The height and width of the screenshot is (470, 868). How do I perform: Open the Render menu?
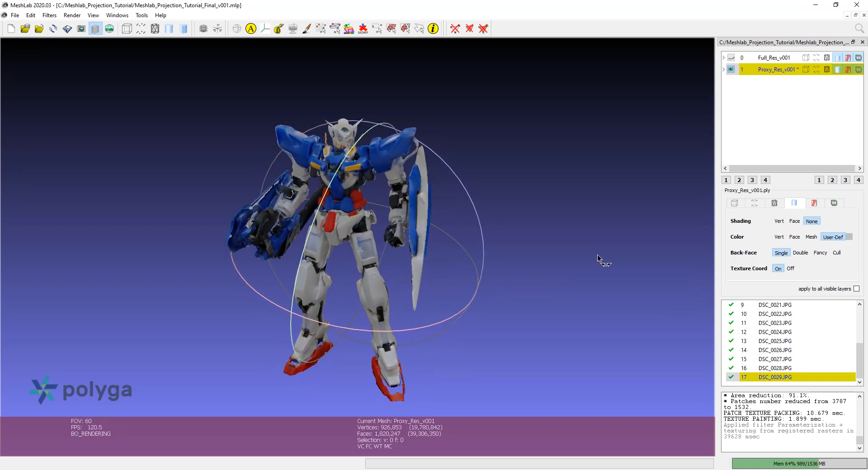click(72, 15)
